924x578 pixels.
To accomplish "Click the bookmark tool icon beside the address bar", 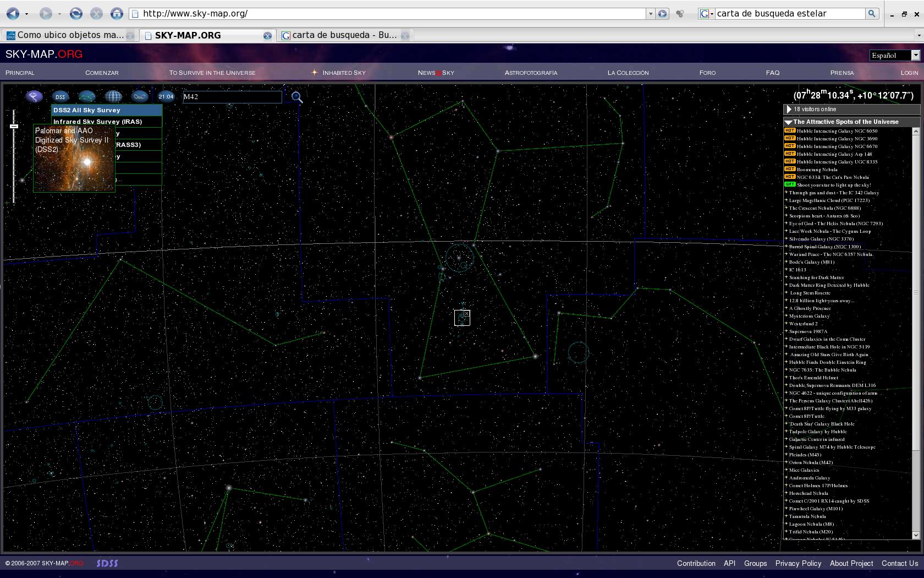I will pyautogui.click(x=680, y=14).
